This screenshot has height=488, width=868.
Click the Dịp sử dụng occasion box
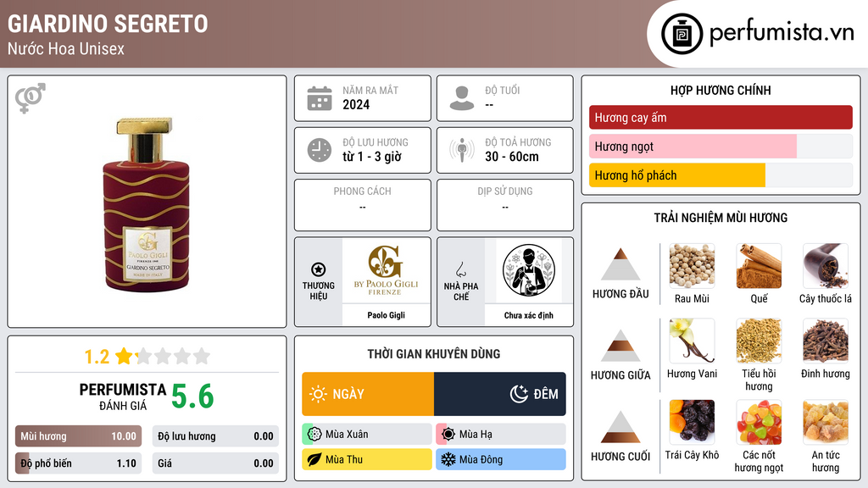(505, 205)
